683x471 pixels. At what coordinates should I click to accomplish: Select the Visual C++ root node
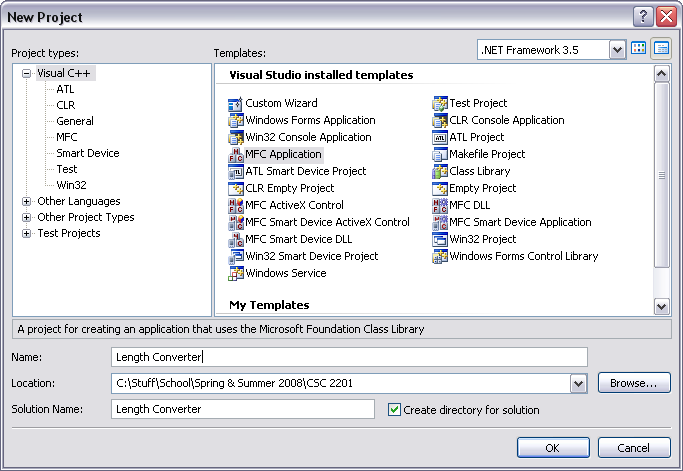pyautogui.click(x=64, y=73)
